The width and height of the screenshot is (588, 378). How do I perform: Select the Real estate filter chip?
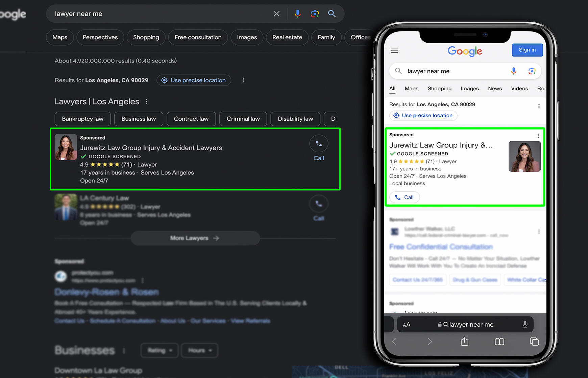pyautogui.click(x=287, y=38)
